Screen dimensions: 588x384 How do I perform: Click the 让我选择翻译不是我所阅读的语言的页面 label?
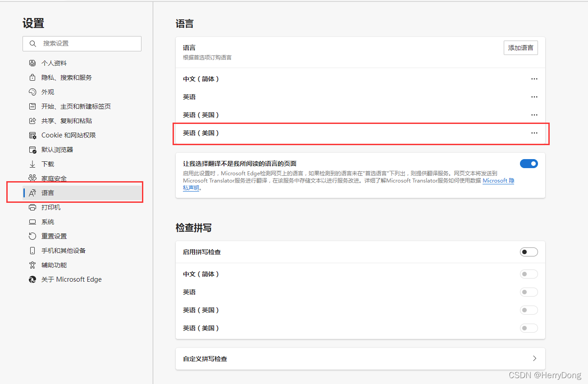coord(240,164)
